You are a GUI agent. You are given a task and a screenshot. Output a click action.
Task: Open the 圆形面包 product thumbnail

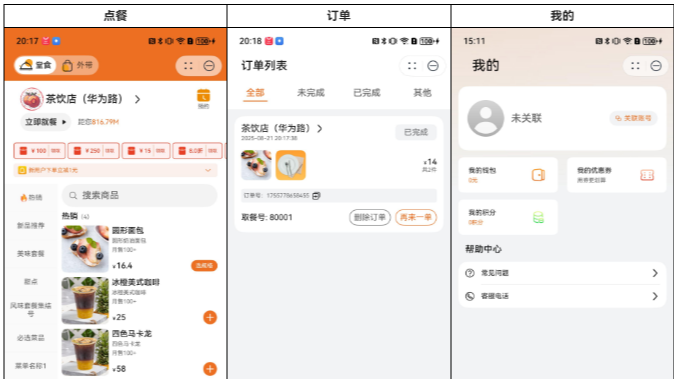point(85,249)
